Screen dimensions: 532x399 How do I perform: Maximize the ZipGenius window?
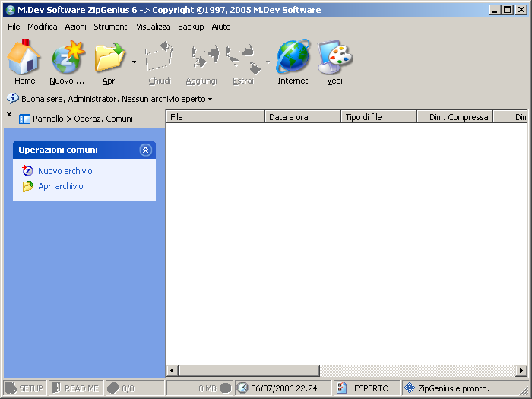[508, 10]
